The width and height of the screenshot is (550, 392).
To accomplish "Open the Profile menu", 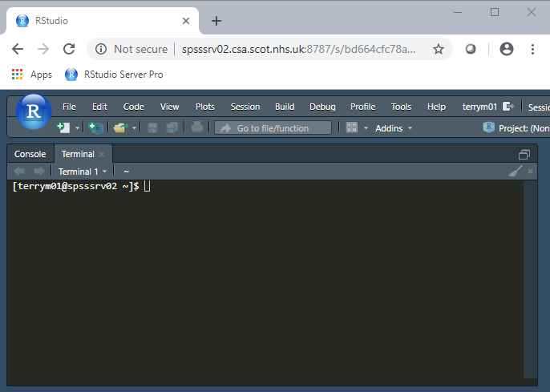I will [x=362, y=107].
